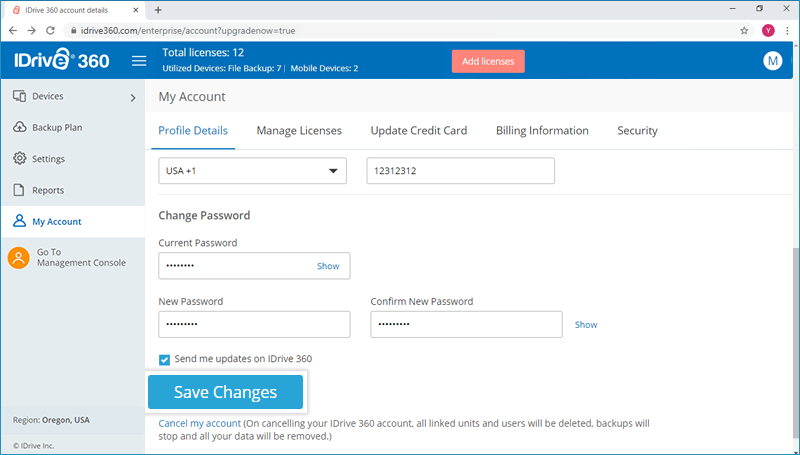Click the Region: Oregon, USA text
Image resolution: width=800 pixels, height=455 pixels.
click(x=51, y=420)
